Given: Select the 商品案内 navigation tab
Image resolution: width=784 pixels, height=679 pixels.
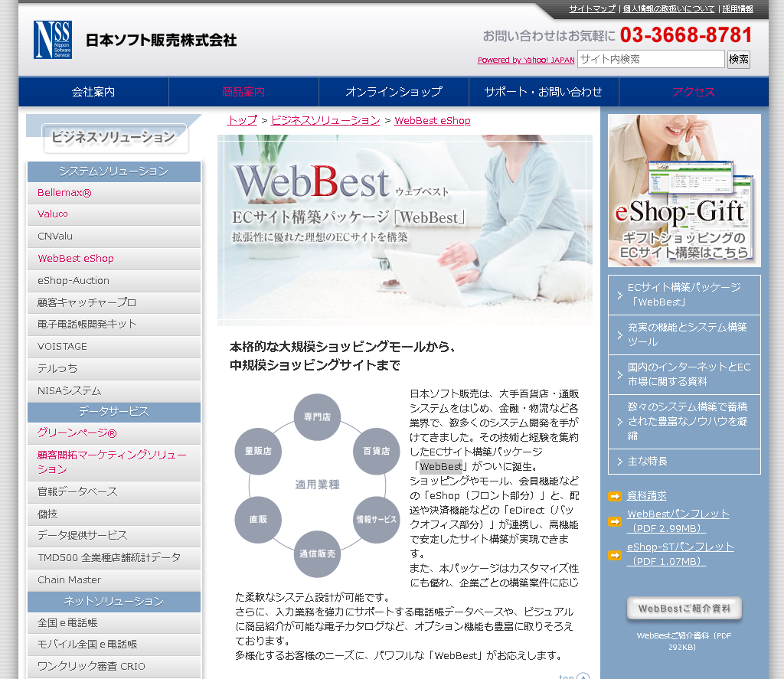Looking at the screenshot, I should click(243, 90).
